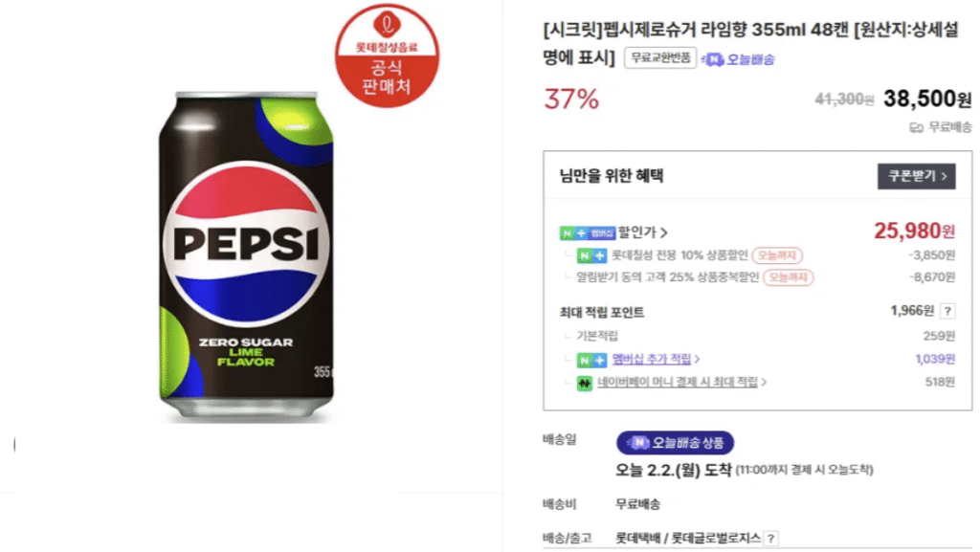The width and height of the screenshot is (980, 552).
Task: Click the N icon on the 오늘배송 상품 badge
Action: (639, 440)
